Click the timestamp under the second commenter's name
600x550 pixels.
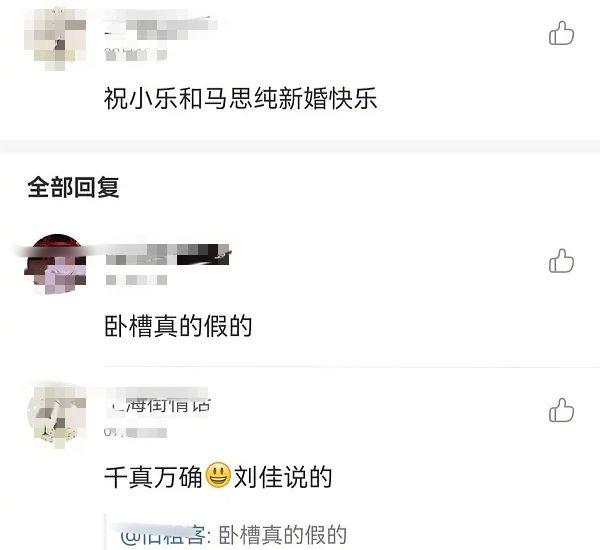point(137,280)
